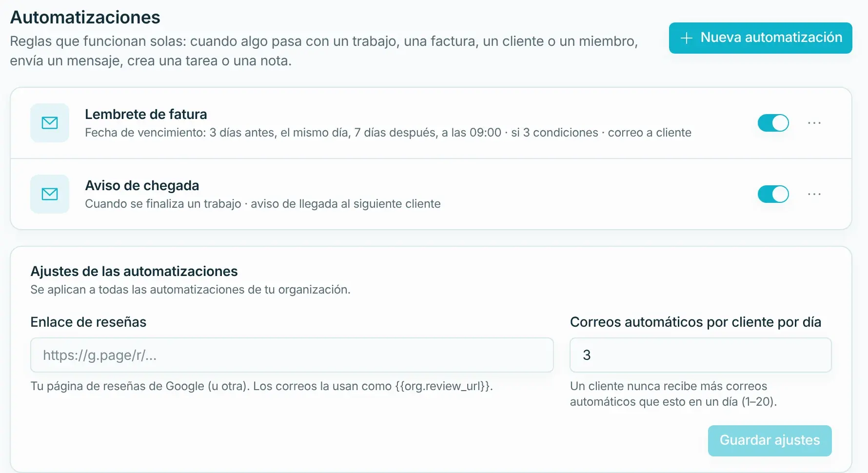Click the plus icon in Nueva automatización
868x473 pixels.
686,38
